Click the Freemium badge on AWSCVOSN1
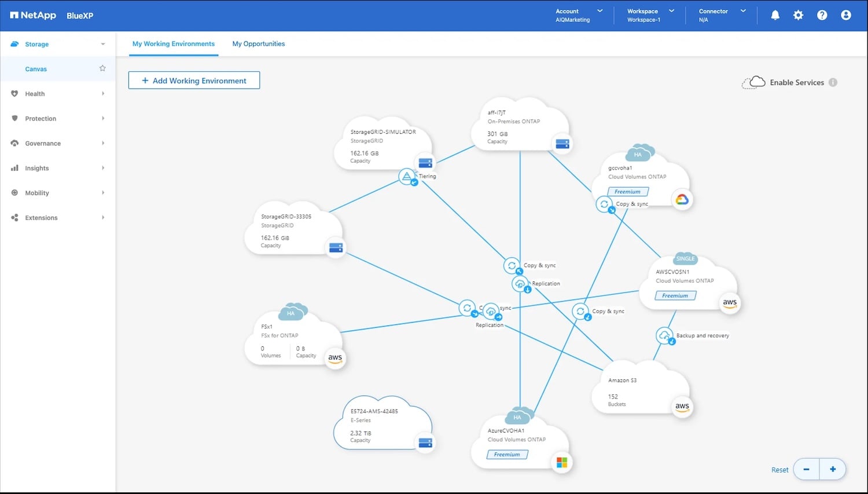 pos(675,296)
